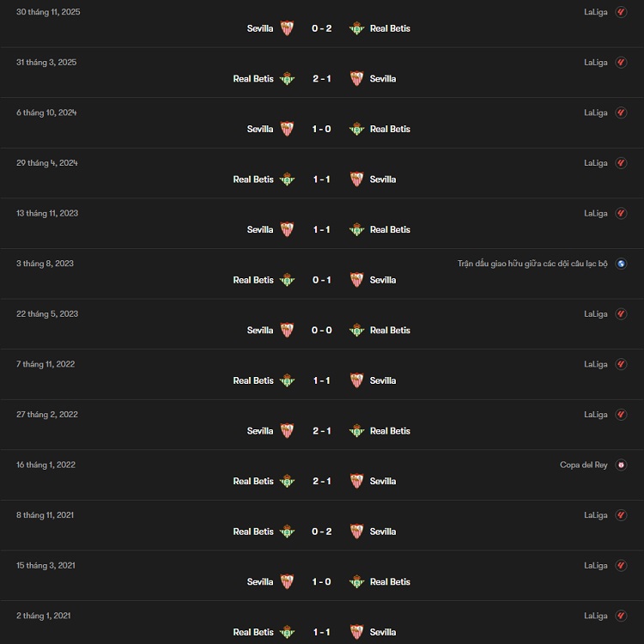
Task: Click Copa del Rey icon for 16 tháng 1, 2022
Action: click(x=622, y=465)
